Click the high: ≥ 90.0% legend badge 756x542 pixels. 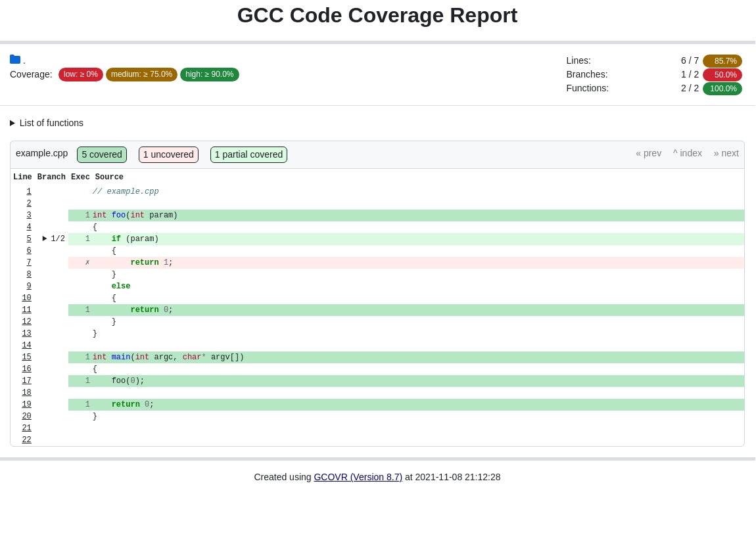[x=209, y=74]
